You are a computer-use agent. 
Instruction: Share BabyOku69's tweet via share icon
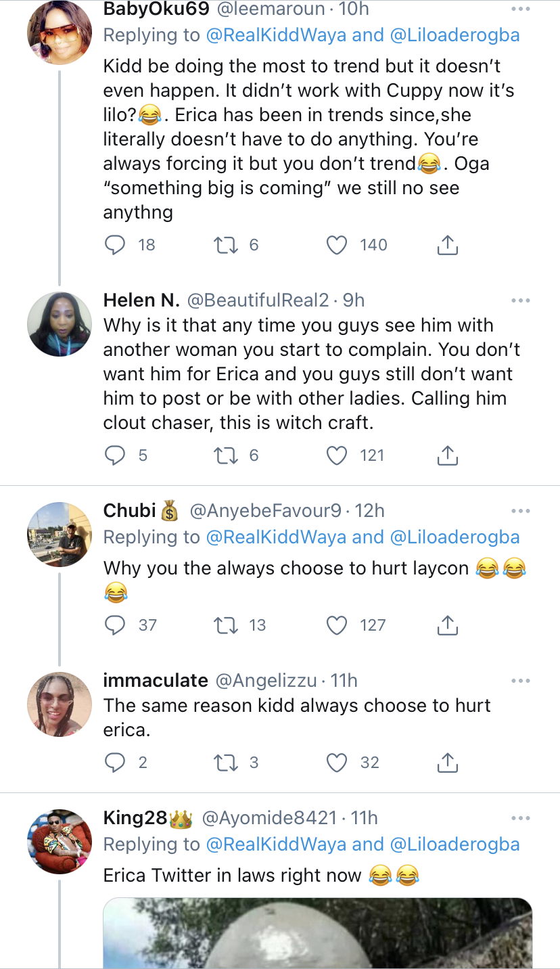click(447, 245)
